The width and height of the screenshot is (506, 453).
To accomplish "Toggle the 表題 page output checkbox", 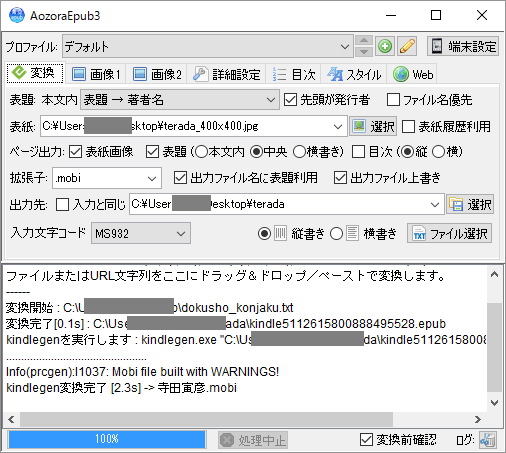I will [152, 152].
